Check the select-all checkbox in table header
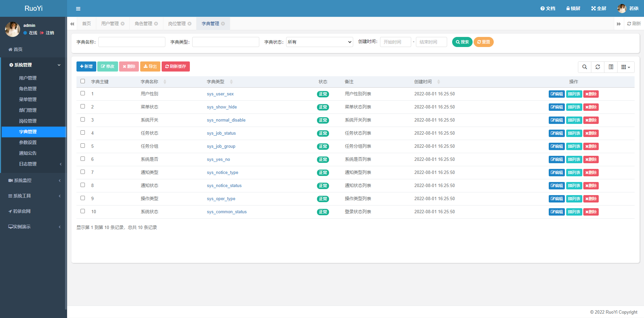The height and width of the screenshot is (318, 644). click(x=83, y=81)
